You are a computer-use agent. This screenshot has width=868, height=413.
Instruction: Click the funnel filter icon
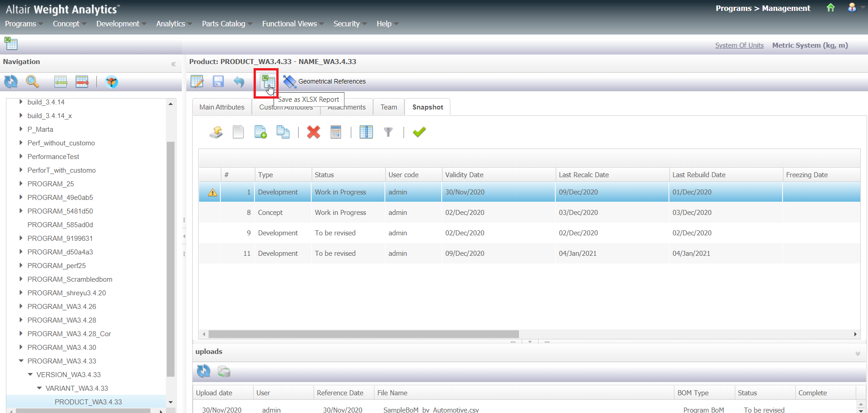pyautogui.click(x=388, y=132)
